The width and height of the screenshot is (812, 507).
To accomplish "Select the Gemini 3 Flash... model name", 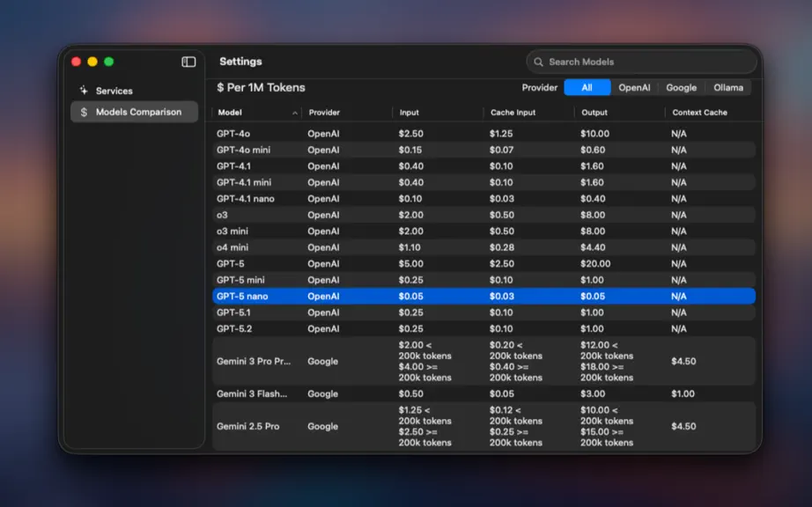I will click(252, 393).
